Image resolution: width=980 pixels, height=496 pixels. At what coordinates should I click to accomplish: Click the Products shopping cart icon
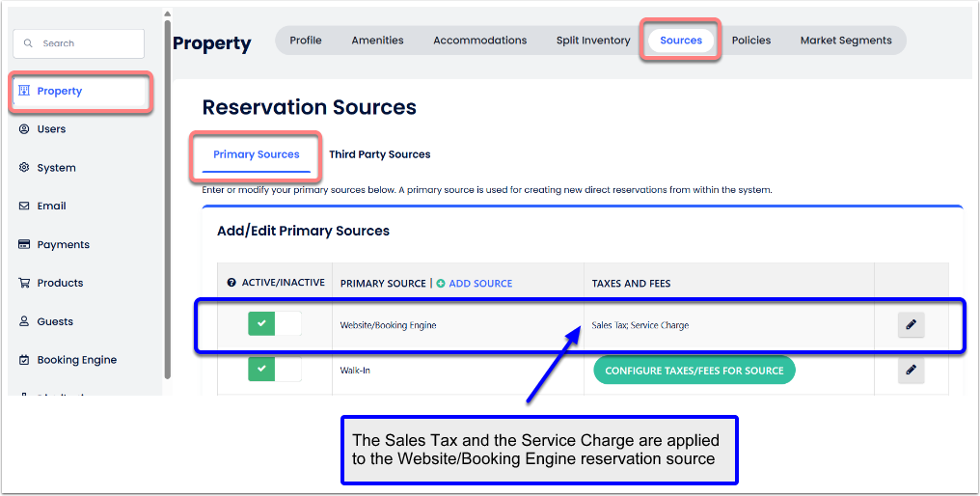click(25, 284)
